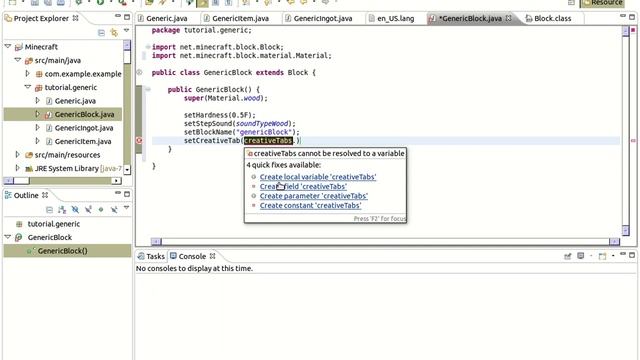
Task: Expand GenericBlock.java tree node
Action: click(37, 114)
